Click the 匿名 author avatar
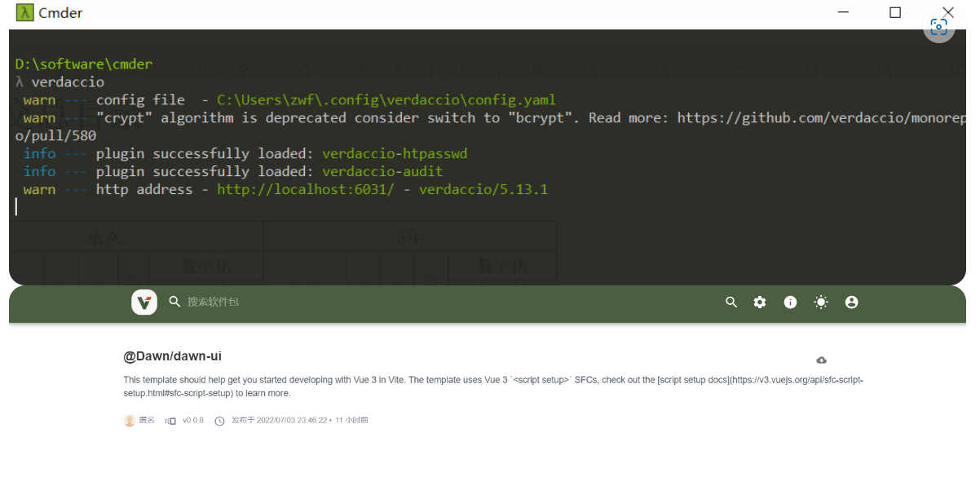The width and height of the screenshot is (980, 499). (x=129, y=421)
